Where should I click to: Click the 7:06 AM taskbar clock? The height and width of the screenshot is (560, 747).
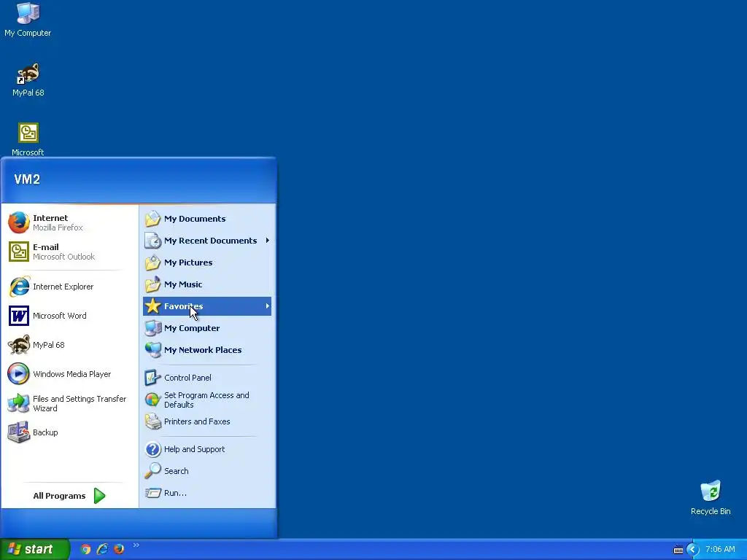coord(720,549)
